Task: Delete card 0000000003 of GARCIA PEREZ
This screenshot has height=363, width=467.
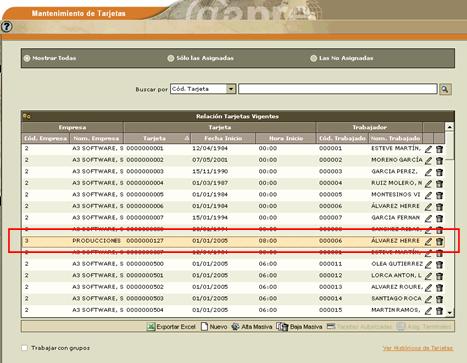Action: click(x=439, y=172)
